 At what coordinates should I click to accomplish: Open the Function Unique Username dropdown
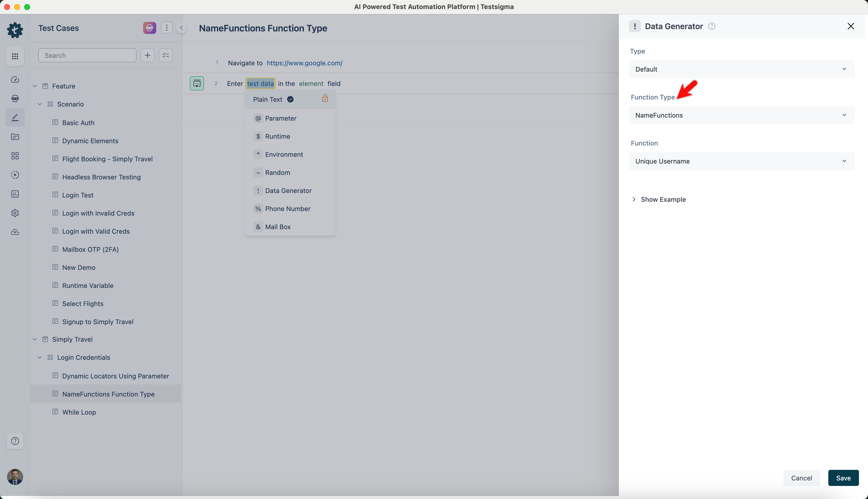[x=741, y=161]
